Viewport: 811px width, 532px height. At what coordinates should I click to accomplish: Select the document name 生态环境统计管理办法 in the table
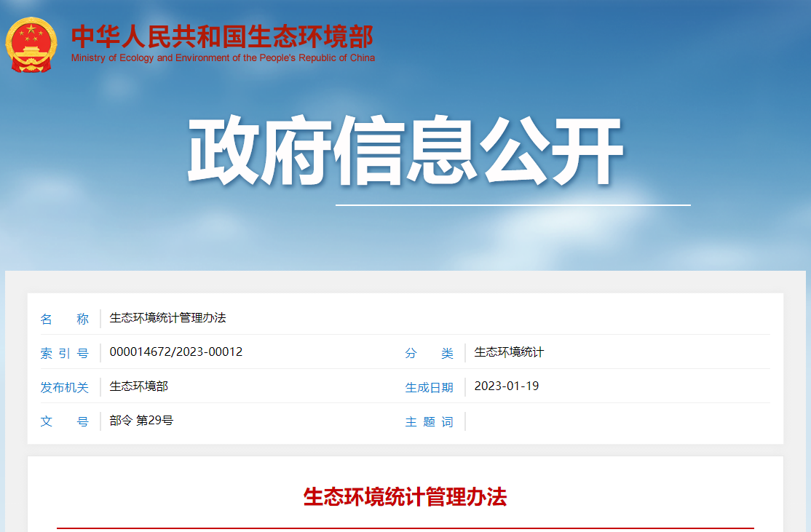(167, 317)
